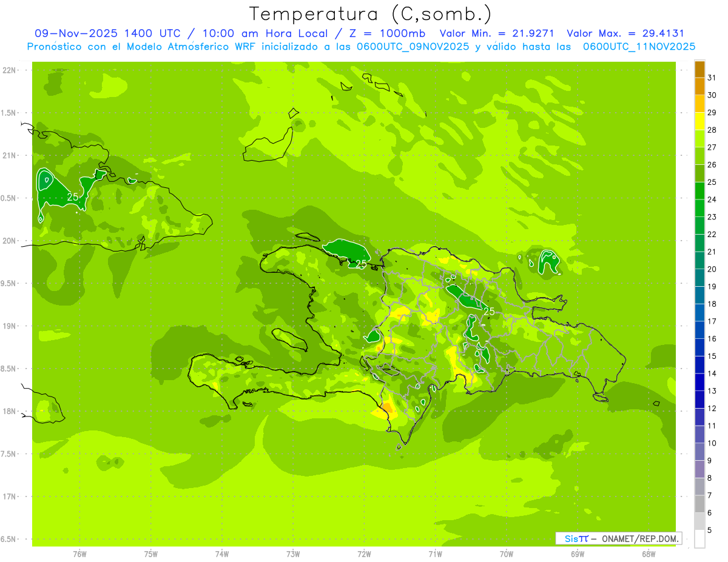Image resolution: width=728 pixels, height=562 pixels.
Task: Click the '0600UTC_11NOV2025' validity text
Action: pyautogui.click(x=639, y=47)
